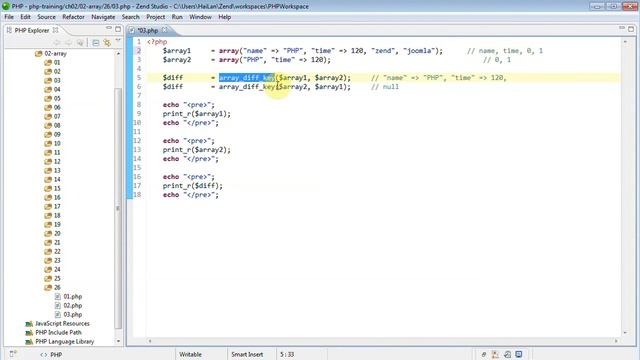Select the 03.php editor tab
Viewport: 640px width, 360px height.
pyautogui.click(x=148, y=31)
